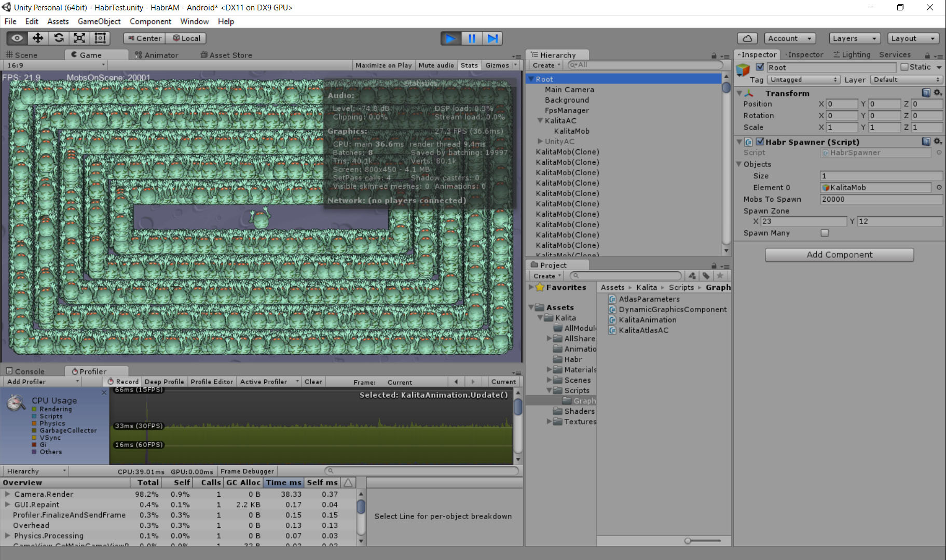Select the Scale tool icon
Screen dimensions: 946x560
pos(79,38)
